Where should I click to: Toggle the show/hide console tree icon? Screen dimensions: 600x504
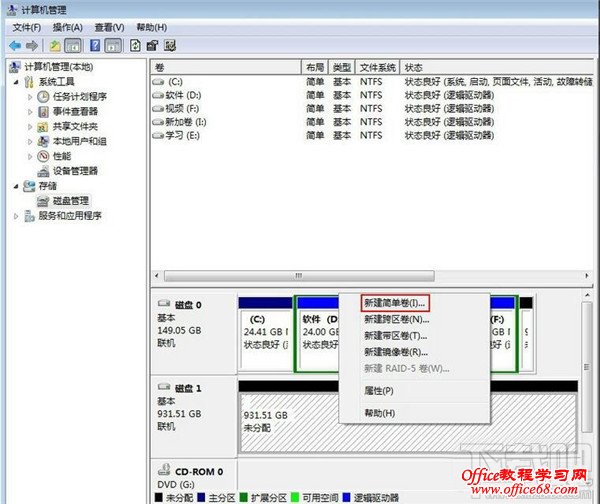tap(73, 46)
